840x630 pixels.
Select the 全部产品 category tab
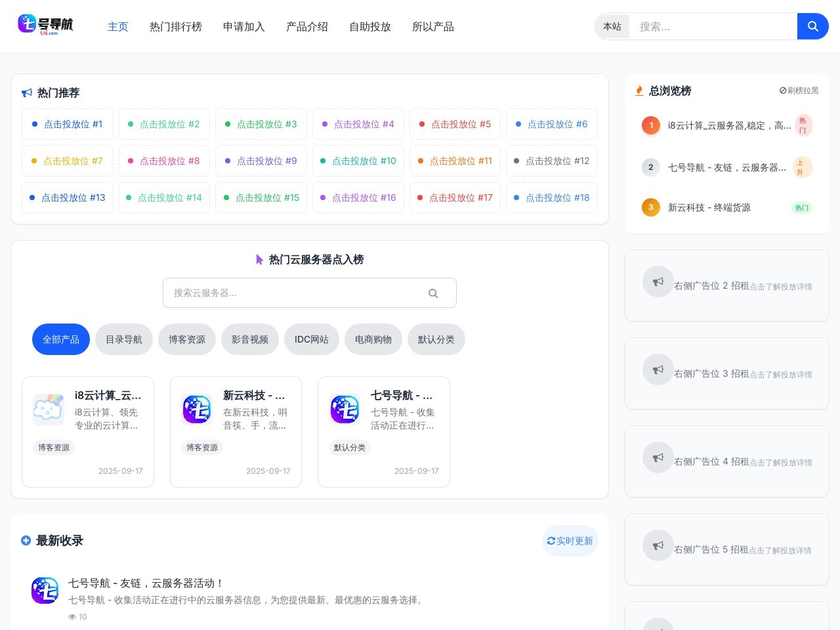point(61,339)
